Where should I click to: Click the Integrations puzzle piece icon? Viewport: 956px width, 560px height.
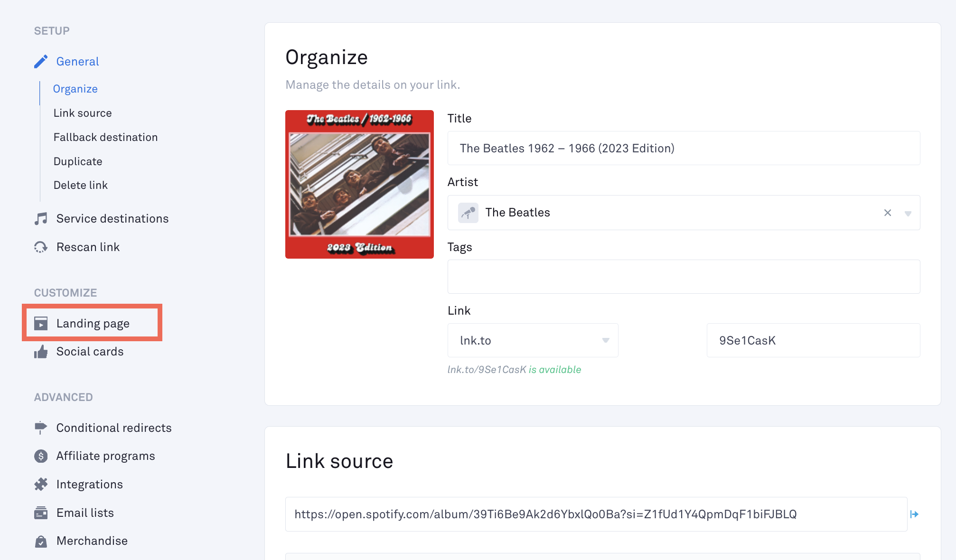tap(41, 484)
